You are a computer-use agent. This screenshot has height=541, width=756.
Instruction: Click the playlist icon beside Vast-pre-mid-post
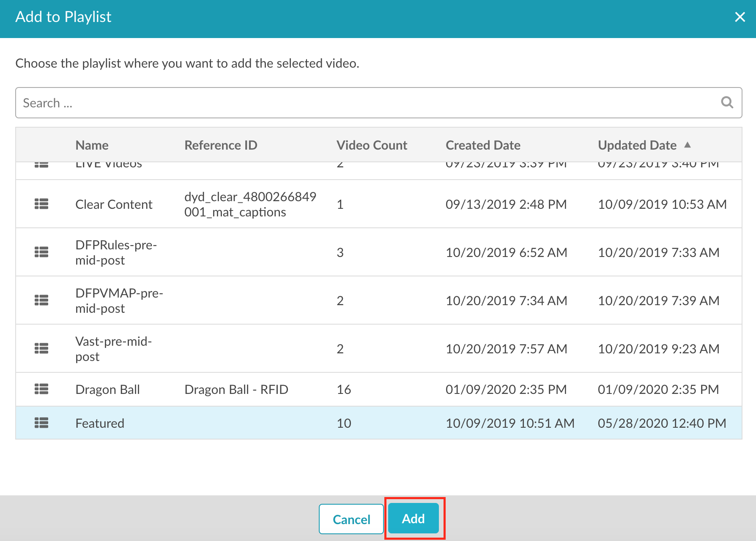pyautogui.click(x=41, y=349)
